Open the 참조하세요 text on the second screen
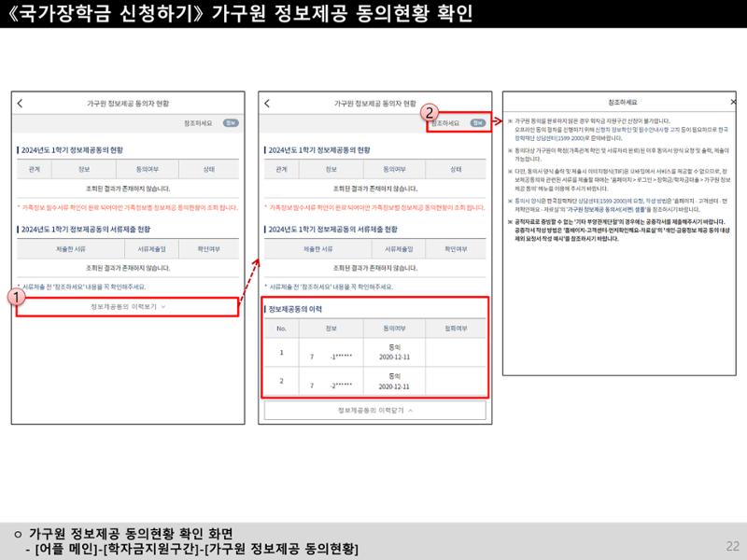 point(445,123)
